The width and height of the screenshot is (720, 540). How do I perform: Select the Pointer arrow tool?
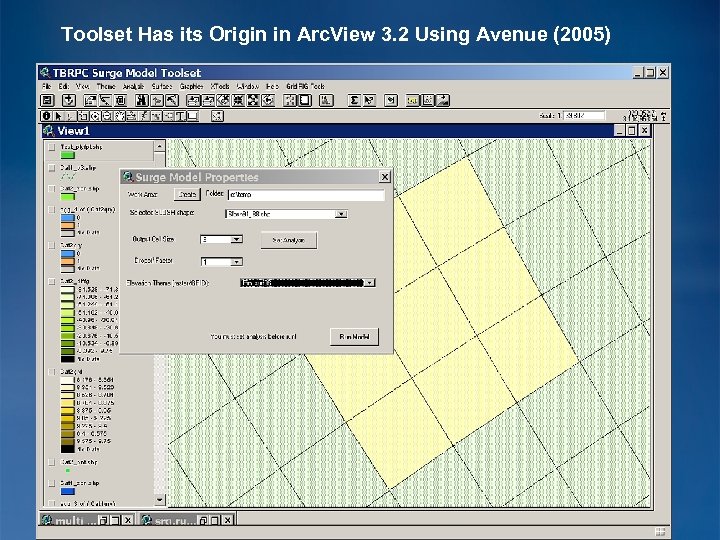click(x=58, y=116)
